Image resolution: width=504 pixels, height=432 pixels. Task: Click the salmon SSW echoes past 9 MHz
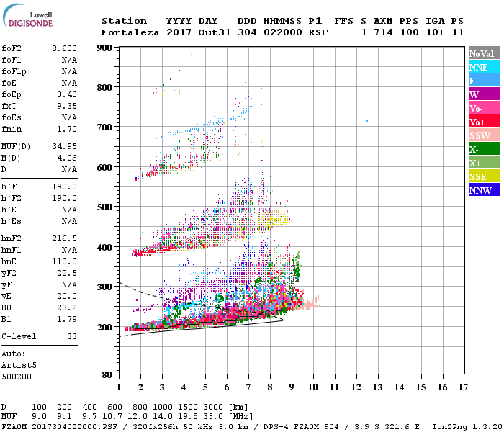(x=311, y=303)
